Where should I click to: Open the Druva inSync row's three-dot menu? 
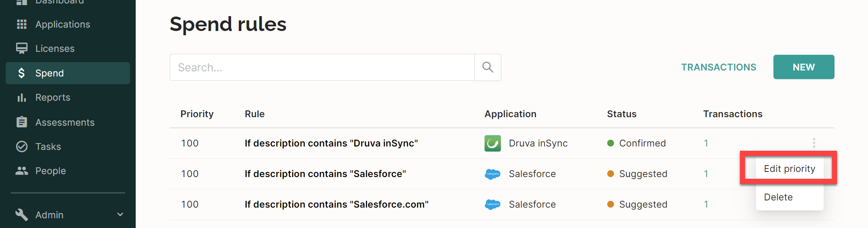click(x=814, y=143)
